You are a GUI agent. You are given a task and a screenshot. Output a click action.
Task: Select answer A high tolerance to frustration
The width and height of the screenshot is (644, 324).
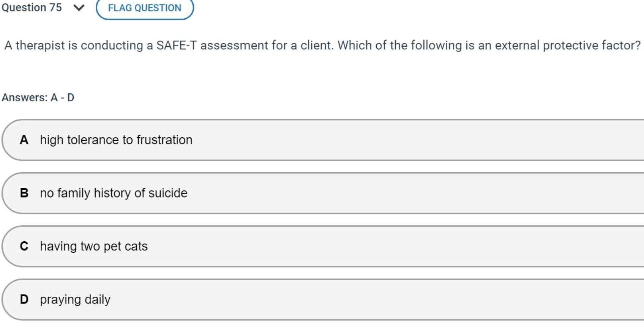tap(323, 140)
